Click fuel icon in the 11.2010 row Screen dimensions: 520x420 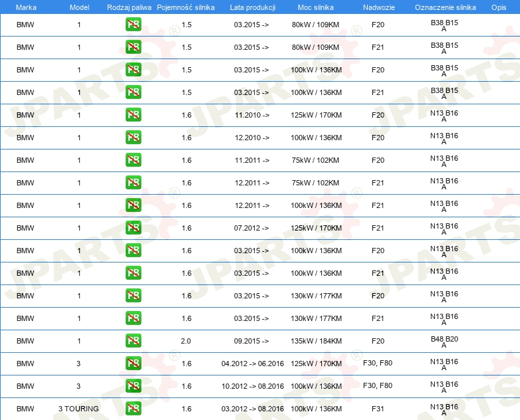(x=133, y=115)
